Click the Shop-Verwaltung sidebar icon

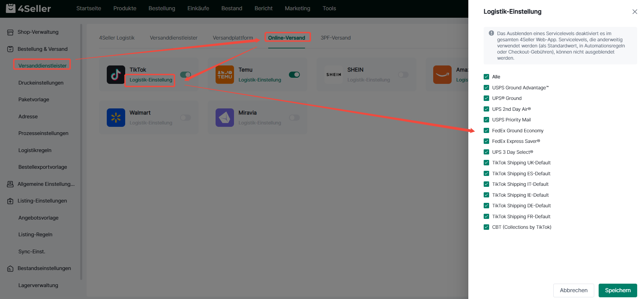click(10, 32)
